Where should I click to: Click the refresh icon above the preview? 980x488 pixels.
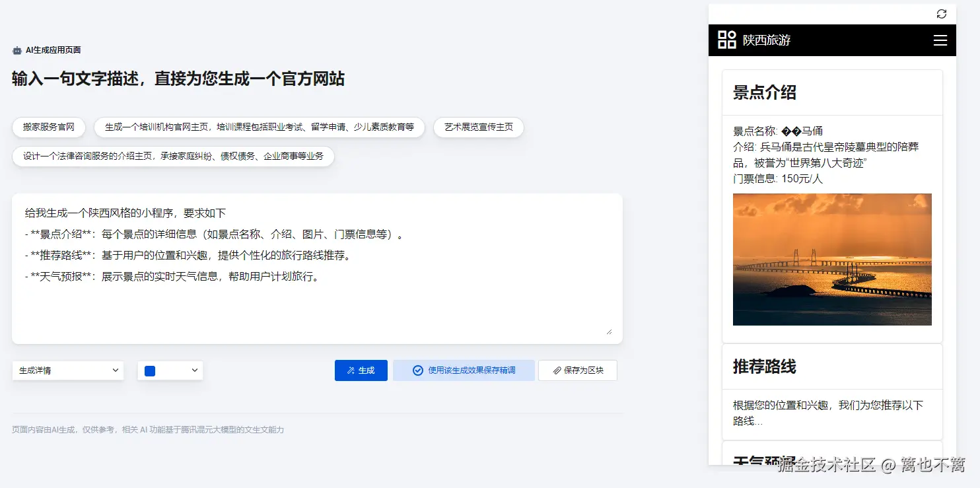[x=942, y=14]
